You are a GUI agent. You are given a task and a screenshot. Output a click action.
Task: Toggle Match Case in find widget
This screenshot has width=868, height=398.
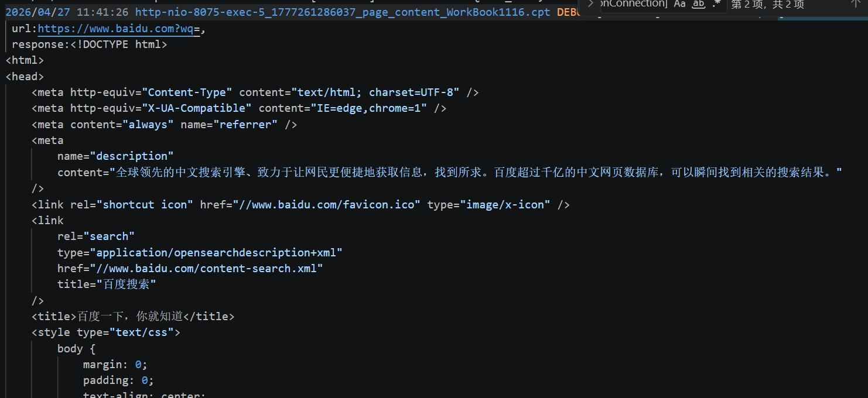click(679, 4)
